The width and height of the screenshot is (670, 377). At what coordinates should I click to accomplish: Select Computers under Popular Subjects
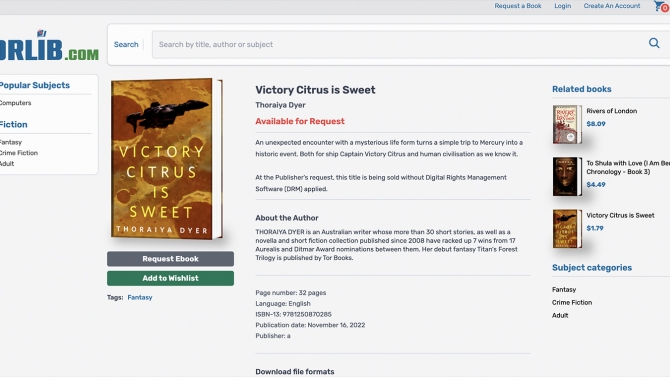pyautogui.click(x=15, y=103)
